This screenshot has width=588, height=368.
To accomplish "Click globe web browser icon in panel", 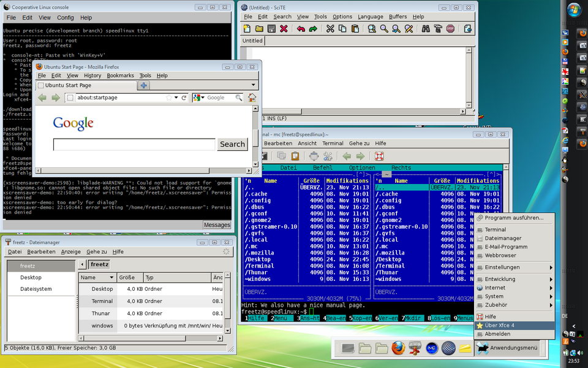I will pyautogui.click(x=448, y=348).
